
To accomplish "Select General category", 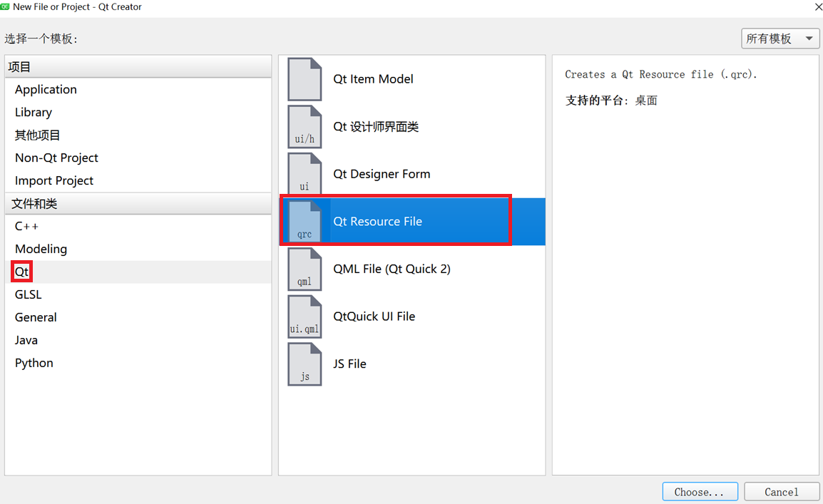I will click(x=138, y=318).
